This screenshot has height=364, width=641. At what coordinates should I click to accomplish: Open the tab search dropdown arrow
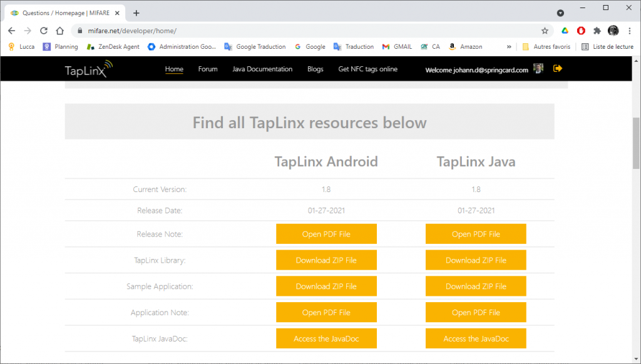(x=560, y=13)
